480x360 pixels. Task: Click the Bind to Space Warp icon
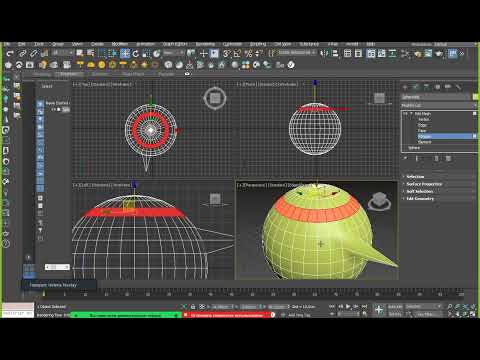44,53
